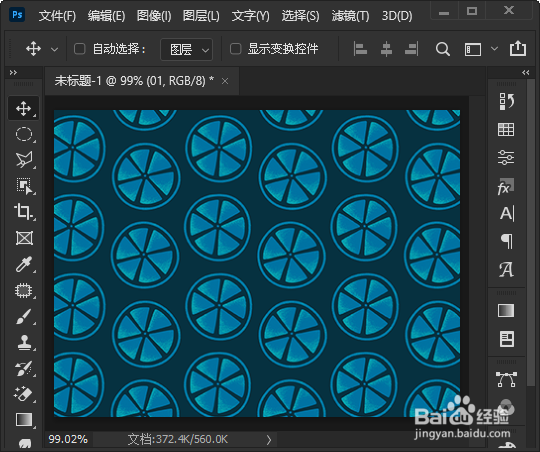Open the History panel icon
Image resolution: width=540 pixels, height=452 pixels.
click(x=506, y=101)
